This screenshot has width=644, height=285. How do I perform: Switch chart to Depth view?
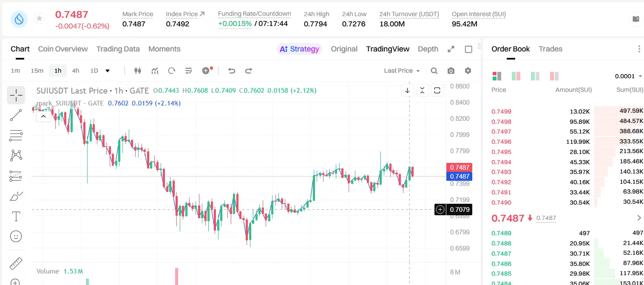428,49
